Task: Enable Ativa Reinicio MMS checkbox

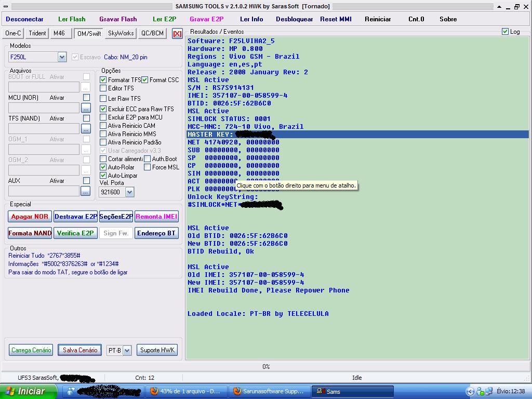Action: (103, 134)
